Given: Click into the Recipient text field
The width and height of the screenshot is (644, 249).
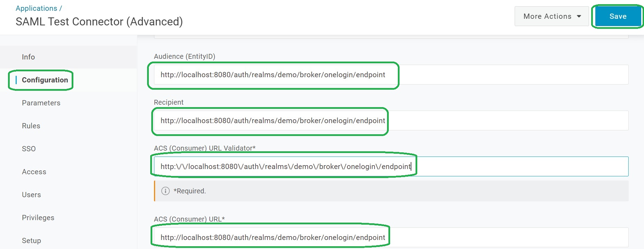Looking at the screenshot, I should (391, 121).
